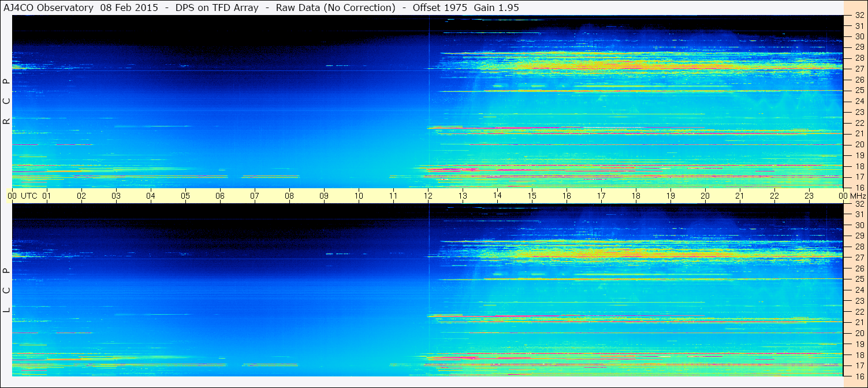868x388 pixels.
Task: Select the 02 hour marker on the time axis
Action: 81,196
